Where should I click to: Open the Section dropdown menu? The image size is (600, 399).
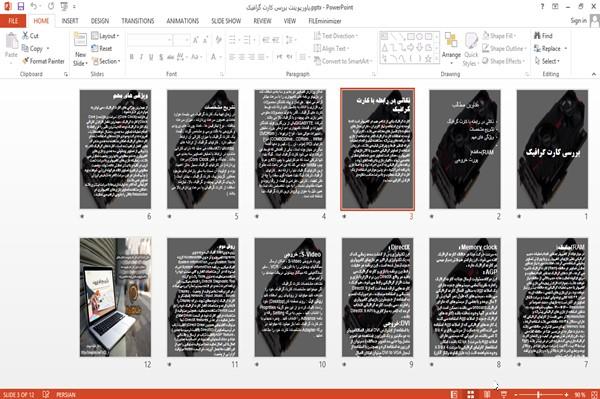[106, 61]
